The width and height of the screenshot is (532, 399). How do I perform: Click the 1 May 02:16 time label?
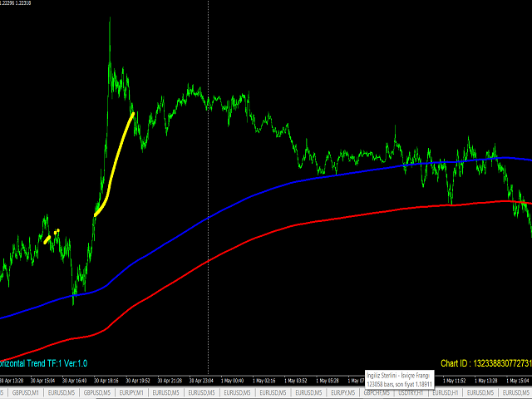click(x=264, y=381)
